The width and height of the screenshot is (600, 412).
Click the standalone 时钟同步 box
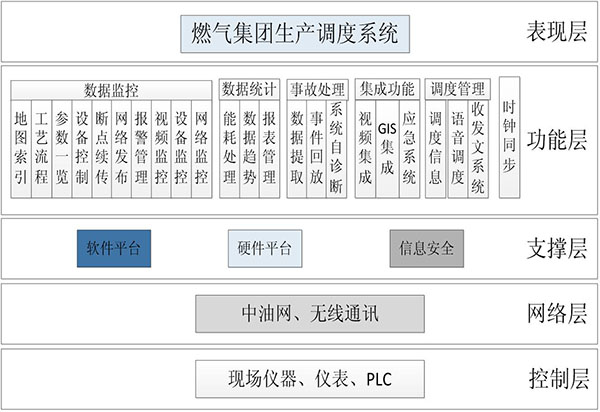509,137
